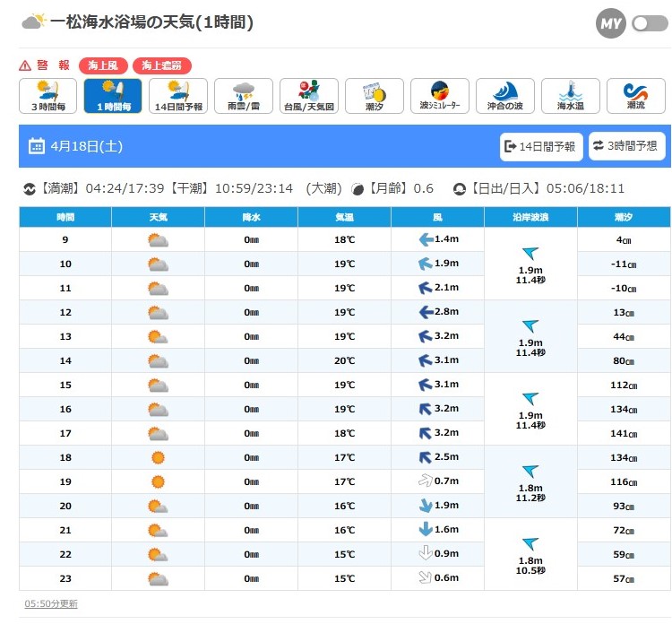Open the 14日間予報 icon tile
This screenshot has height=624, width=672.
pos(177,96)
